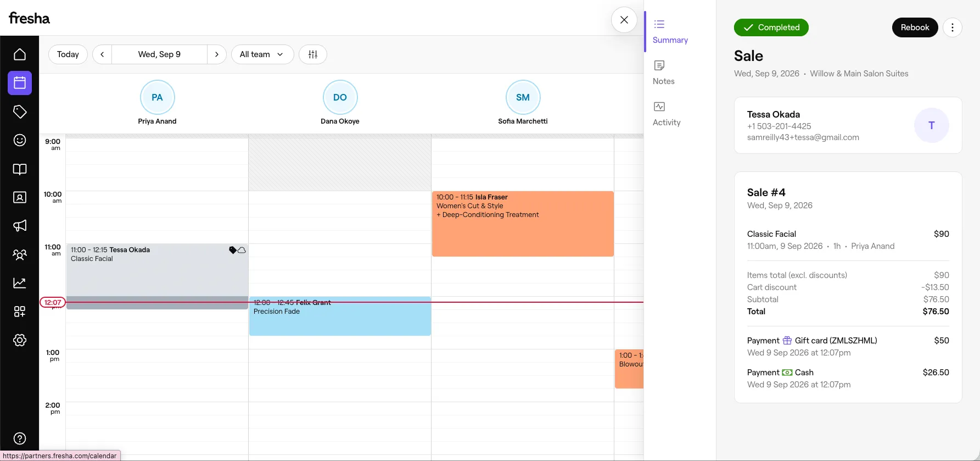The image size is (980, 461).
Task: Open the Sales tag icon in sidebar
Action: pos(20,112)
